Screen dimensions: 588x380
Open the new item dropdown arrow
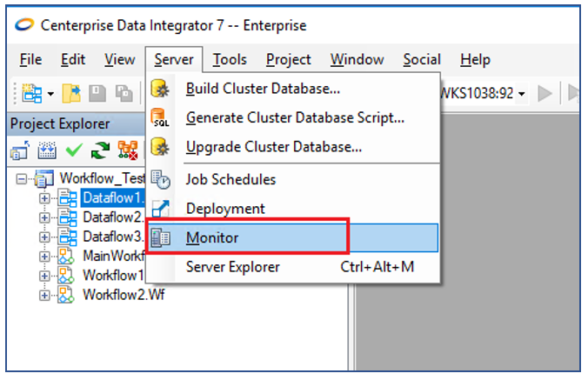[51, 93]
